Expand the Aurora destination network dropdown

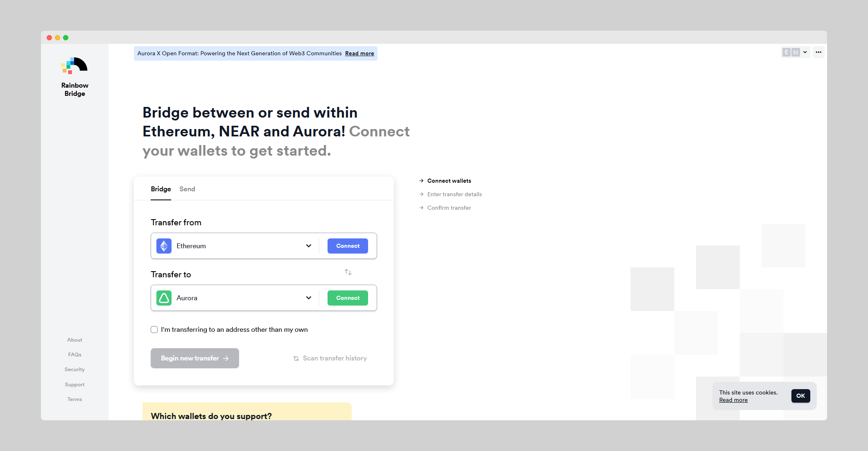pyautogui.click(x=309, y=298)
